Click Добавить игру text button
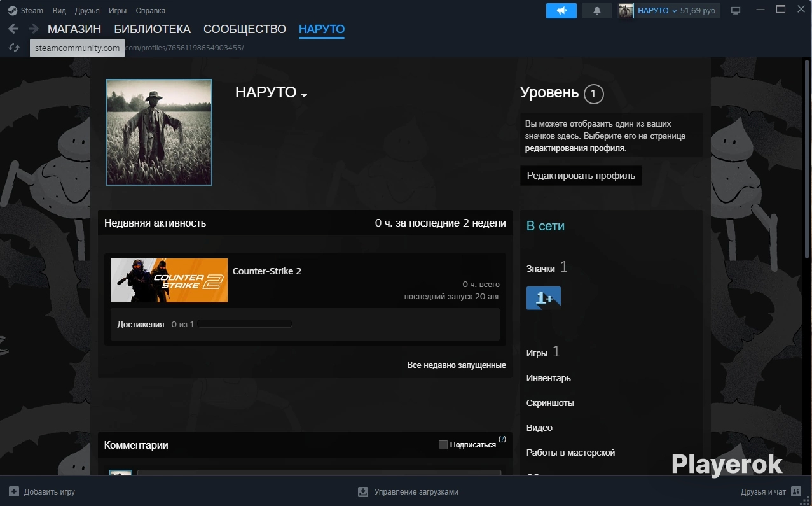This screenshot has width=812, height=506. pyautogui.click(x=50, y=492)
